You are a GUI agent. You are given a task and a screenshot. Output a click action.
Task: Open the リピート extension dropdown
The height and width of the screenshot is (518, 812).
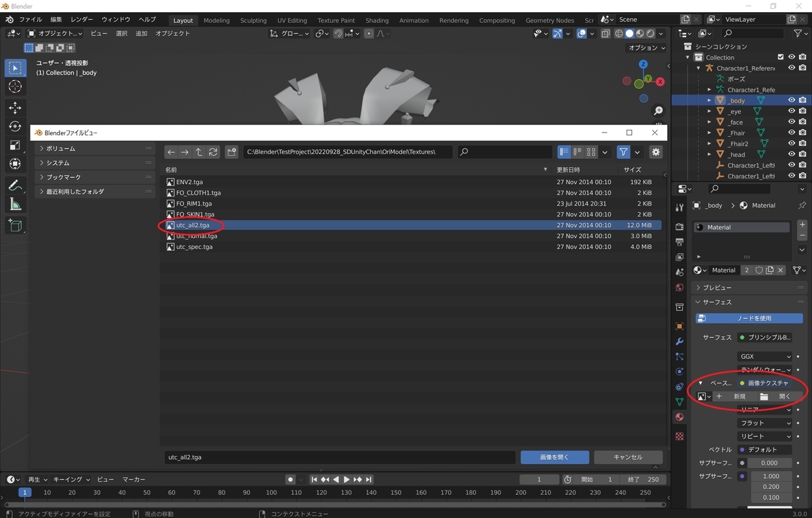pos(765,436)
